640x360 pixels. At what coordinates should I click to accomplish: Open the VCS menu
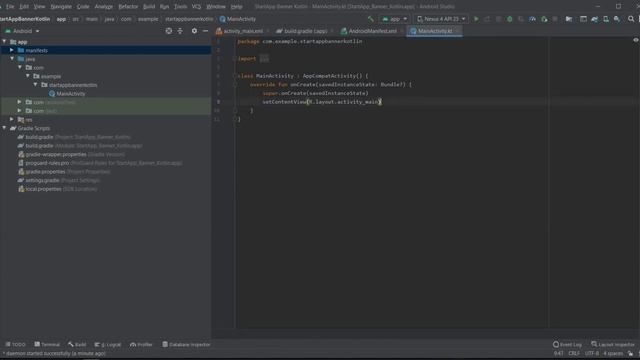click(196, 7)
